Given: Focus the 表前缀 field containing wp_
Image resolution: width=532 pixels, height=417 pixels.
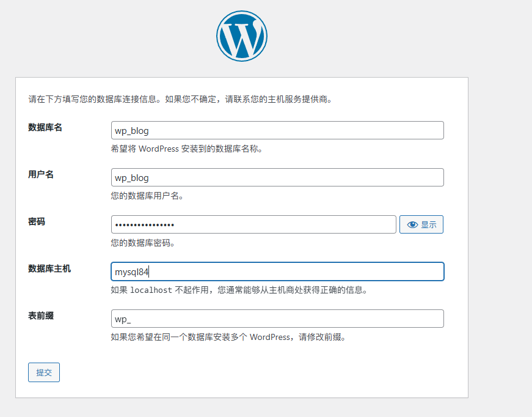Looking at the screenshot, I should [x=277, y=319].
